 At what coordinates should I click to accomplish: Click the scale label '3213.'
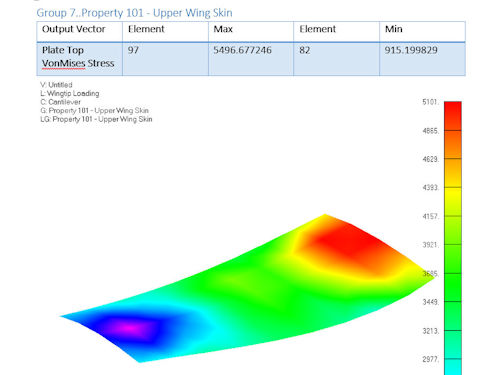tap(431, 331)
